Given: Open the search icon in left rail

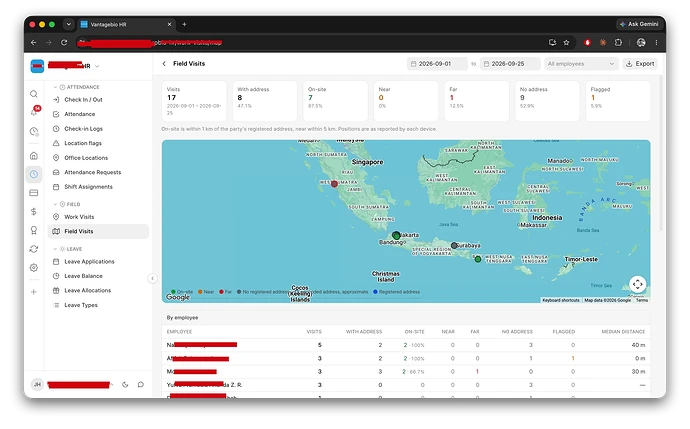Looking at the screenshot, I should pyautogui.click(x=34, y=94).
